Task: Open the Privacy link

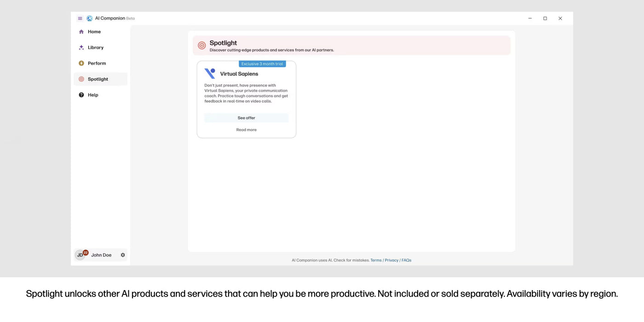Action: [391, 260]
